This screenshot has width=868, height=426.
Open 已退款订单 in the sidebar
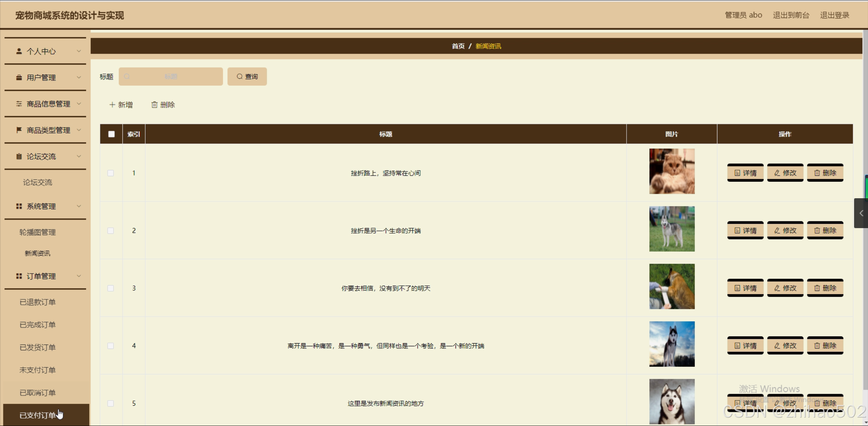tap(37, 302)
